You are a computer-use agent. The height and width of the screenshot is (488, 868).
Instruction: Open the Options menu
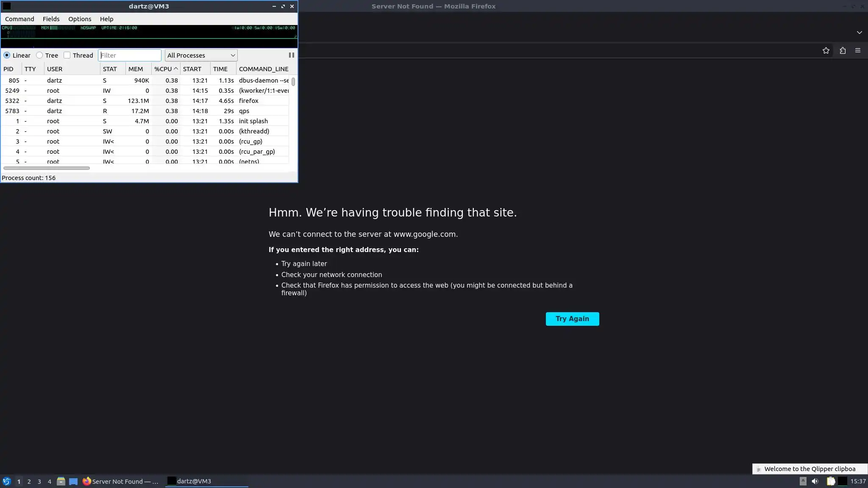pyautogui.click(x=80, y=19)
